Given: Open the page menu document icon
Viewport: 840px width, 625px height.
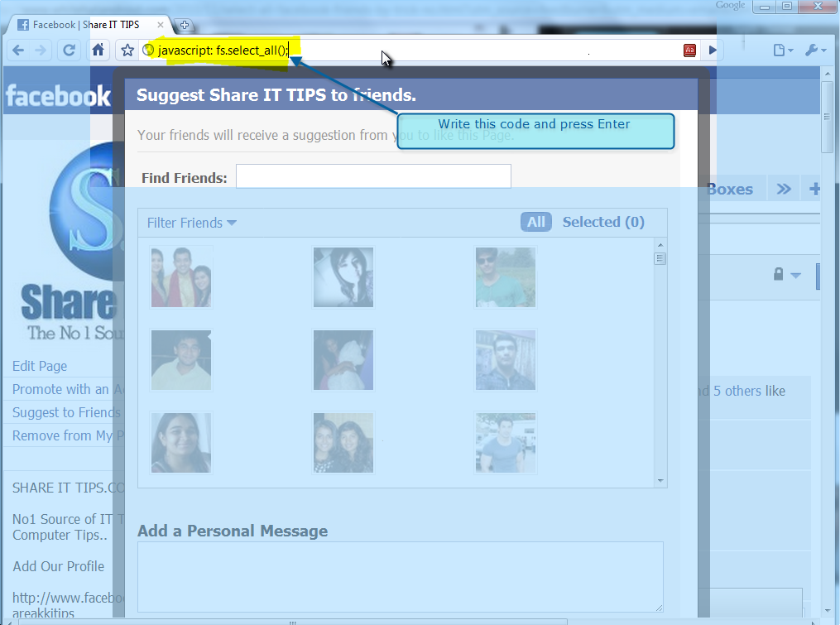Looking at the screenshot, I should 783,50.
